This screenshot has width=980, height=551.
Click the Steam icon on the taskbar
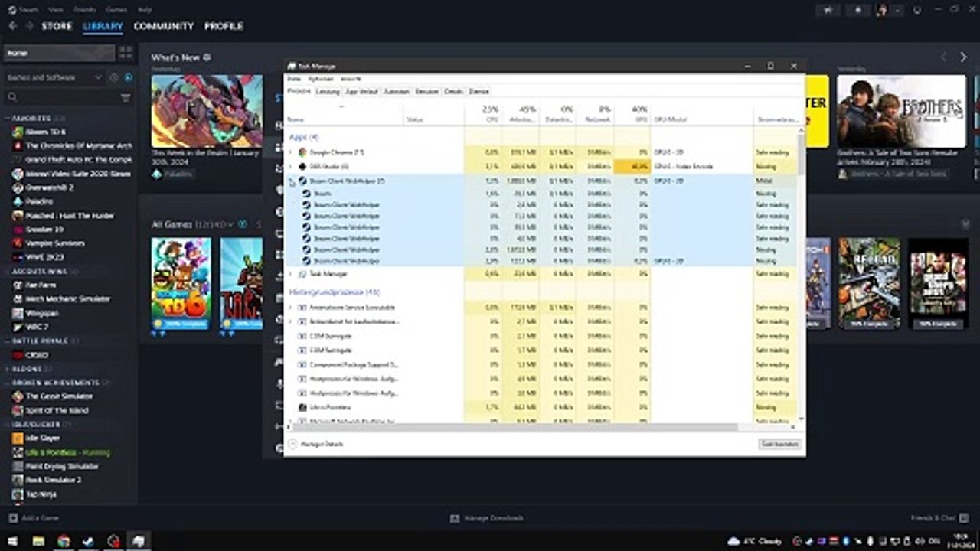(x=89, y=541)
